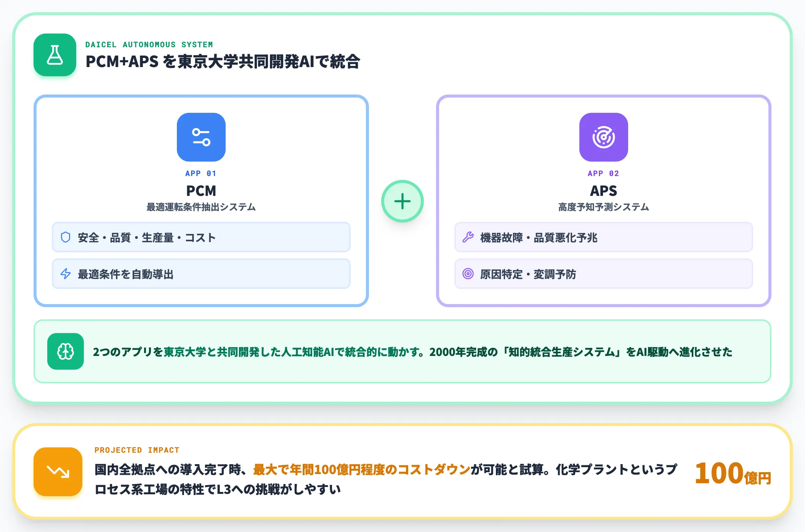Click the 2つのアプリを東京大学 summary text
805x532 pixels.
pos(412,351)
